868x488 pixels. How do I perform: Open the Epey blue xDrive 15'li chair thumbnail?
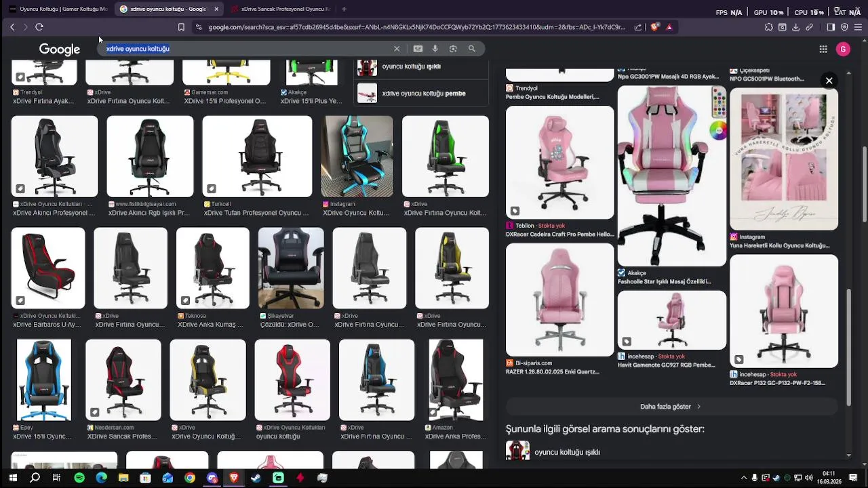pos(44,380)
